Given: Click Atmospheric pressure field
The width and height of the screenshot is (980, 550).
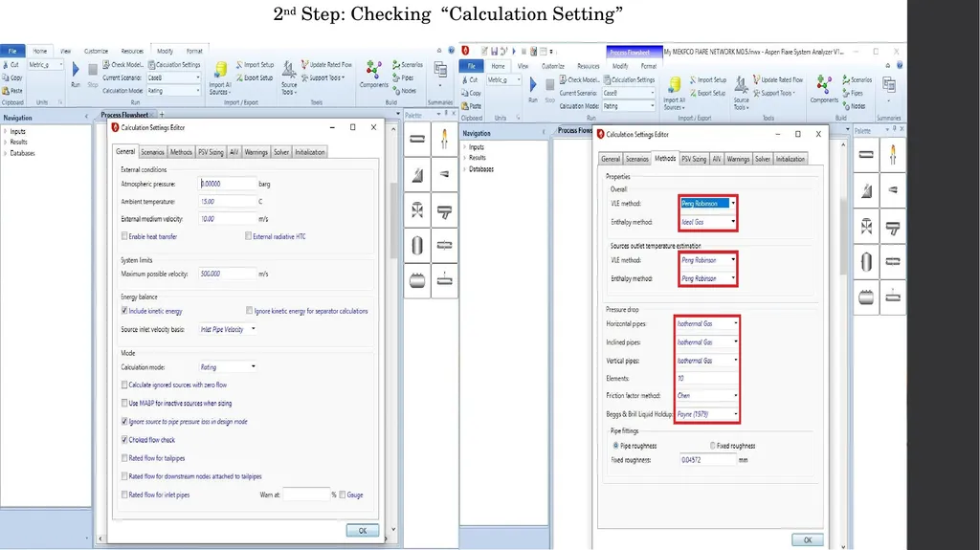Looking at the screenshot, I should click(x=228, y=184).
